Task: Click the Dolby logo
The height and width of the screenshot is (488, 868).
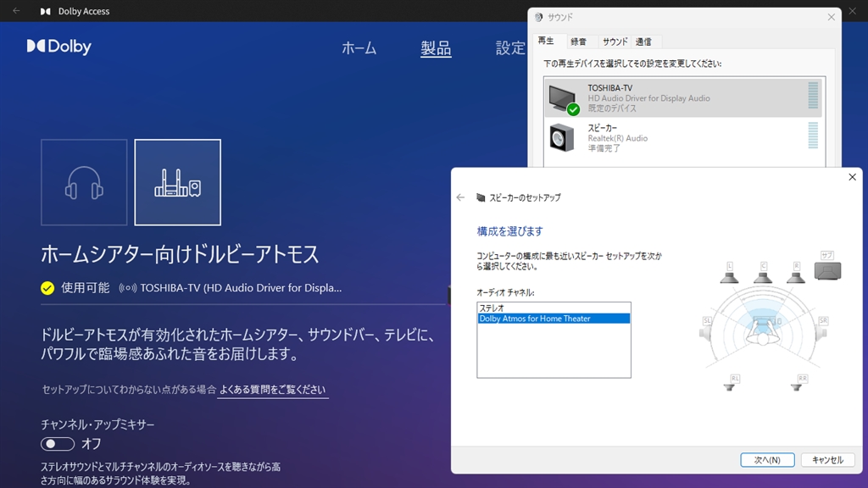Action: point(59,47)
